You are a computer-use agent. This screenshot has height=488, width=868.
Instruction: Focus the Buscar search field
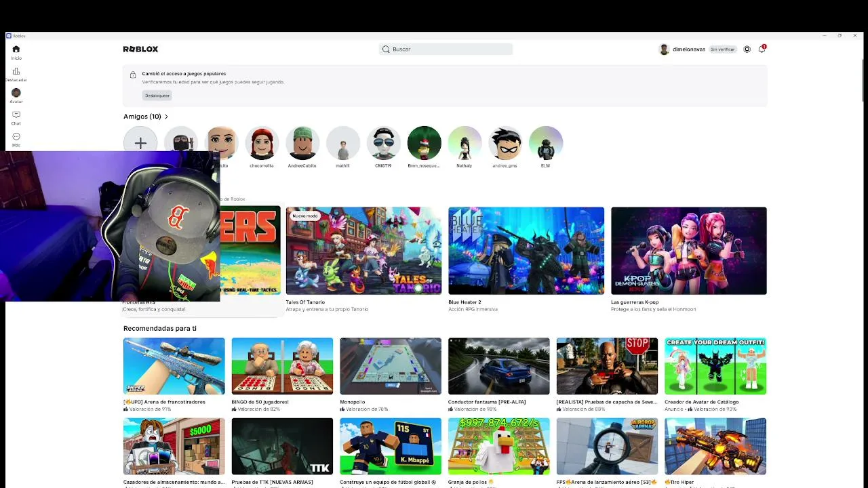click(446, 49)
